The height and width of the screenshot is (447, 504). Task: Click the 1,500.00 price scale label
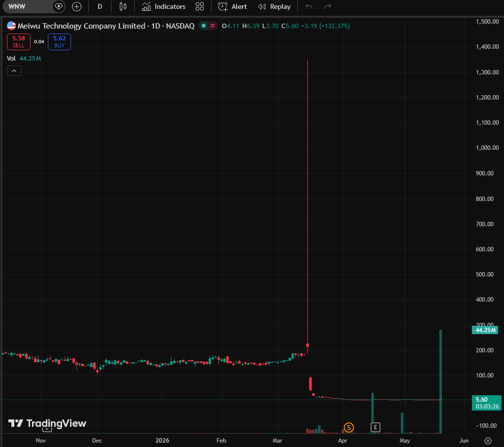click(x=487, y=22)
